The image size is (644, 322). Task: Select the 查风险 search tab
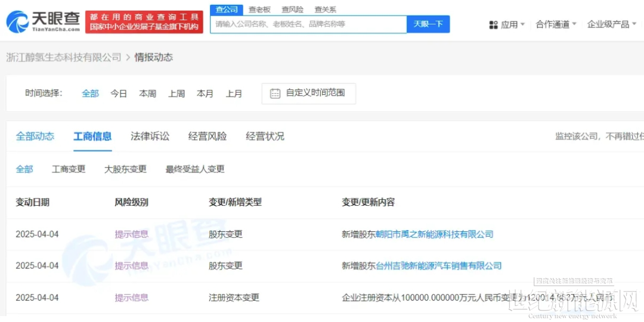(x=292, y=10)
